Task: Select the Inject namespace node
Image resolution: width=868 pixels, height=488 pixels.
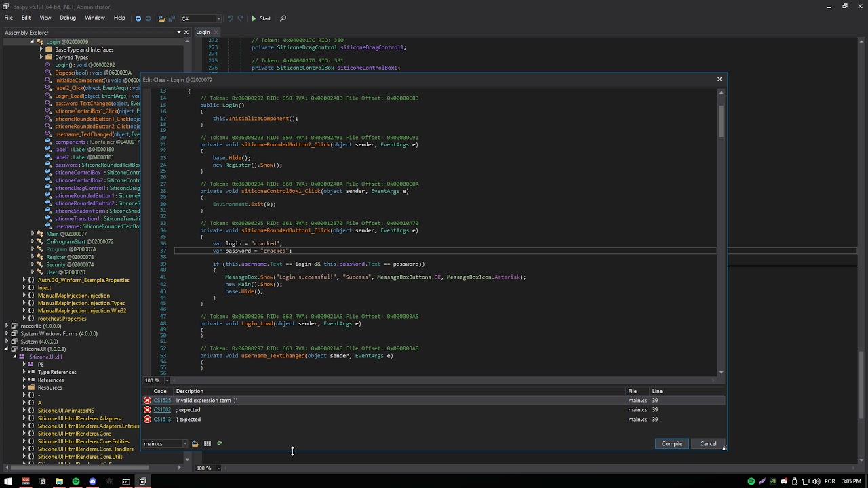Action: [45, 287]
